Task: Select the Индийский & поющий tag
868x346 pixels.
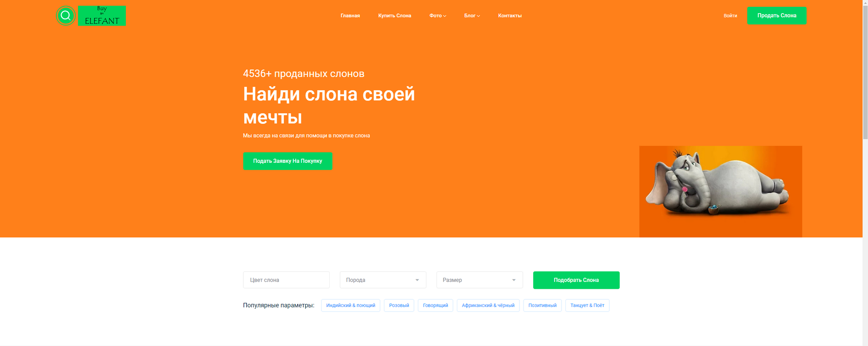Action: [x=351, y=305]
